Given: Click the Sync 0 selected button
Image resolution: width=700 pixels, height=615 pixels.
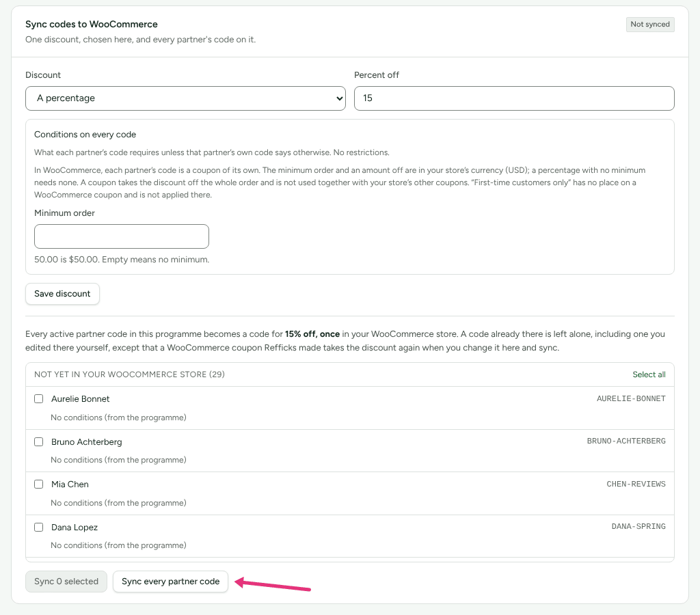Looking at the screenshot, I should click(x=66, y=582).
